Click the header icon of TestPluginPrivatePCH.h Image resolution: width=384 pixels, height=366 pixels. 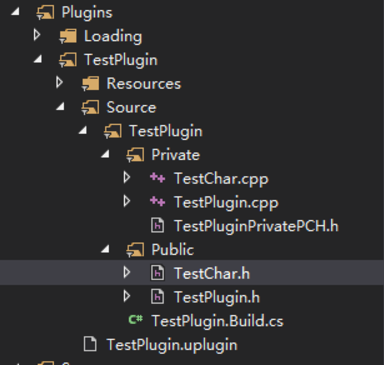tap(158, 225)
